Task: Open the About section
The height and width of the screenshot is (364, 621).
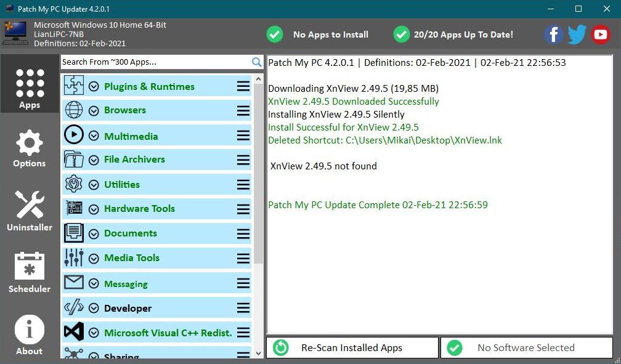Action: click(30, 335)
